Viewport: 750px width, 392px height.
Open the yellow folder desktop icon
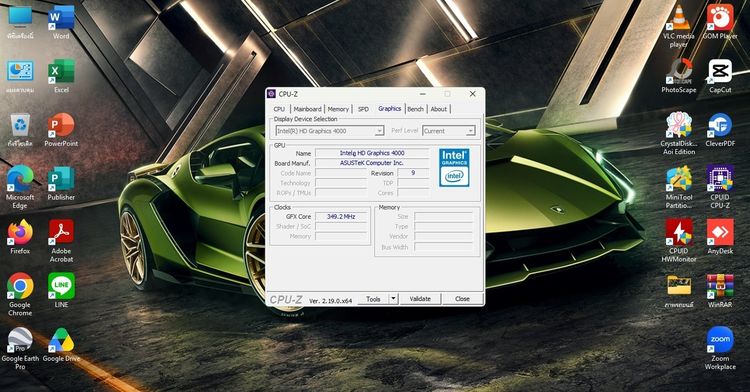[x=679, y=291]
